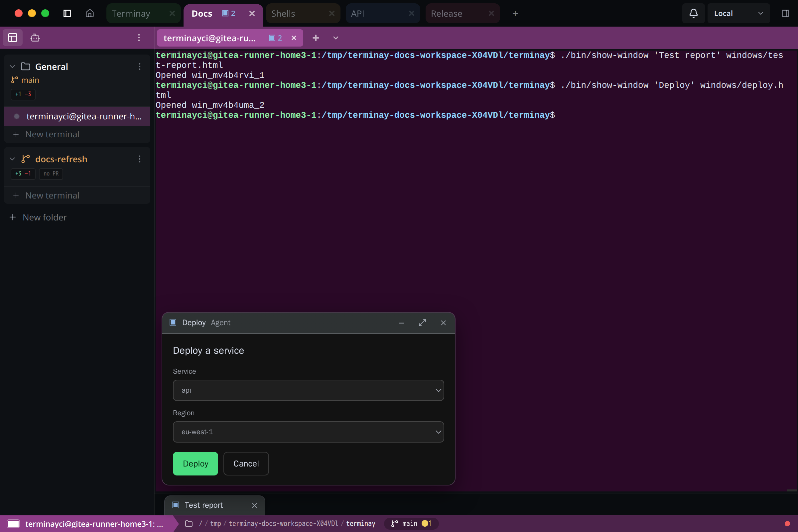This screenshot has width=798, height=532.
Task: Open the Service dropdown showing api
Action: click(308, 390)
